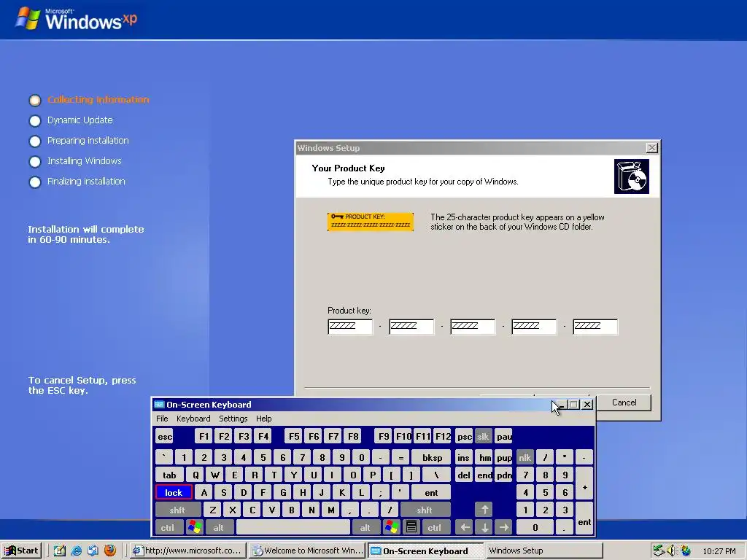Click the end key

click(x=484, y=475)
